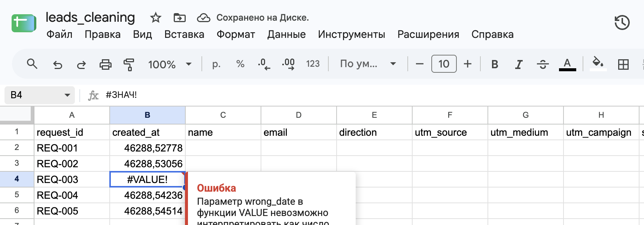The image size is (644, 225).
Task: Select cell with REQ-001
Action: click(72, 148)
